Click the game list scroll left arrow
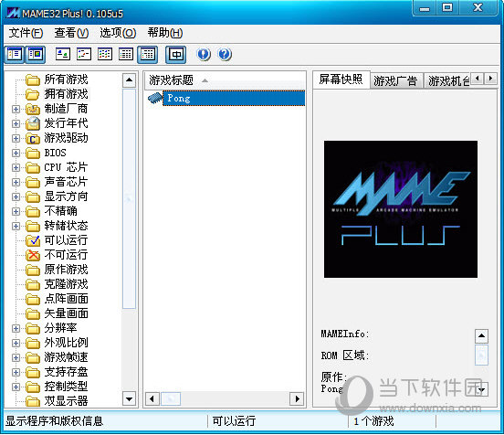 pyautogui.click(x=152, y=399)
